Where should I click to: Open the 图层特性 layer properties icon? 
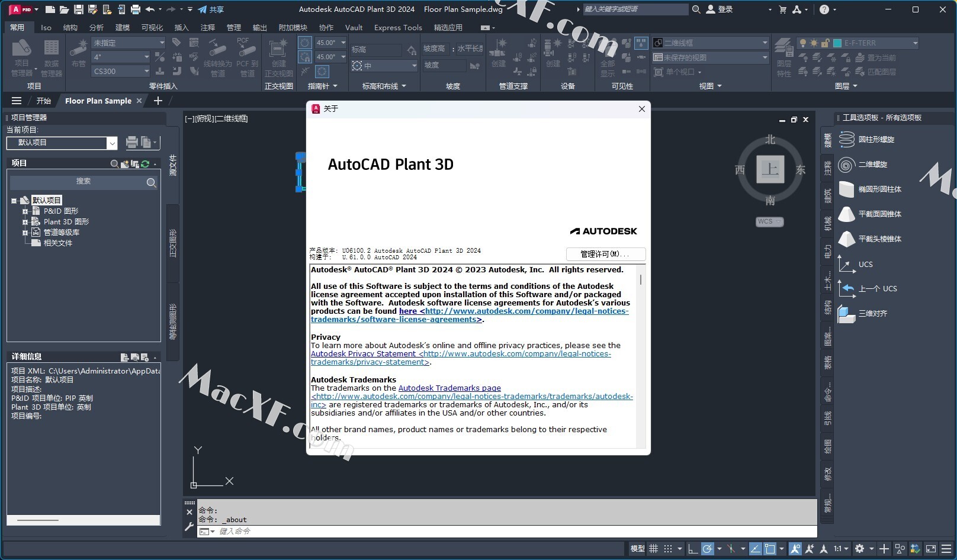pos(784,57)
